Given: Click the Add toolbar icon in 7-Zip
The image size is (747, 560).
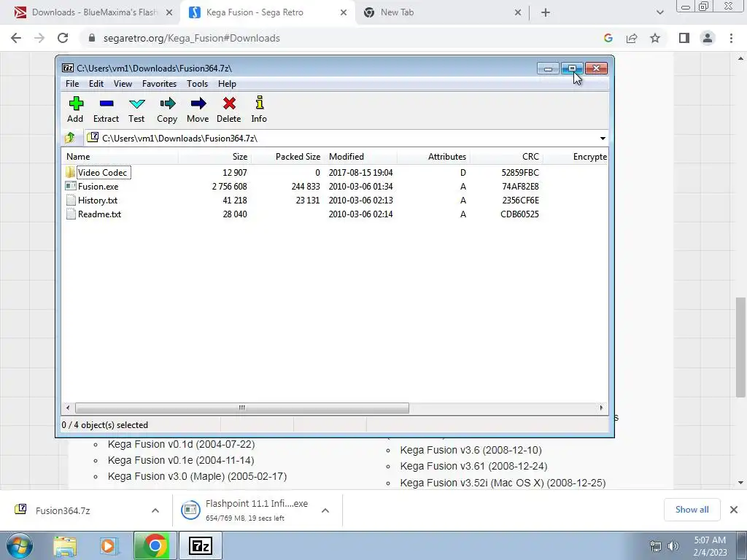Looking at the screenshot, I should [x=75, y=109].
